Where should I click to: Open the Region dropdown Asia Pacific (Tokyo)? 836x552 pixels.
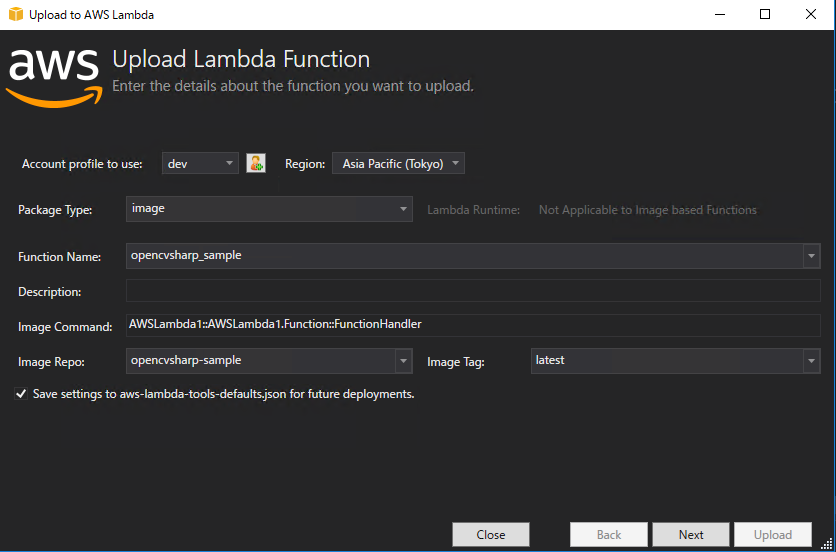coord(398,163)
